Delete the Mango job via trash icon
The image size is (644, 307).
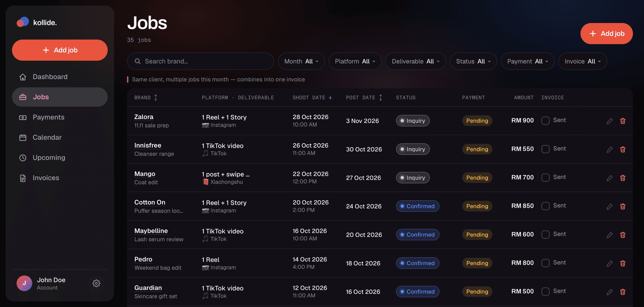pos(623,178)
